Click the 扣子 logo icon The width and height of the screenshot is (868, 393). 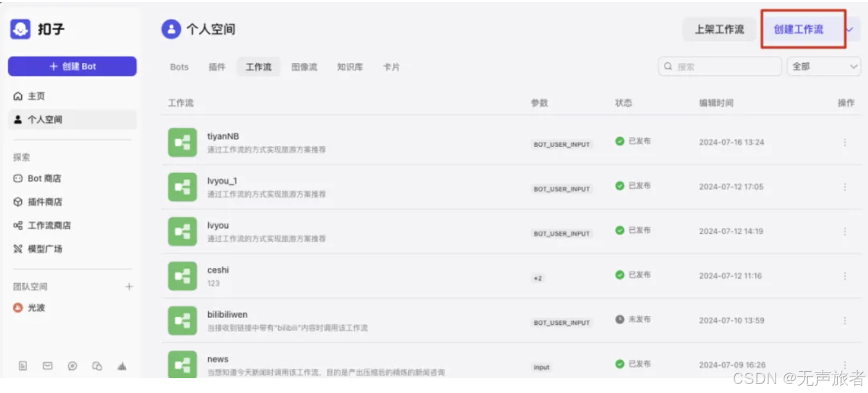pos(21,29)
